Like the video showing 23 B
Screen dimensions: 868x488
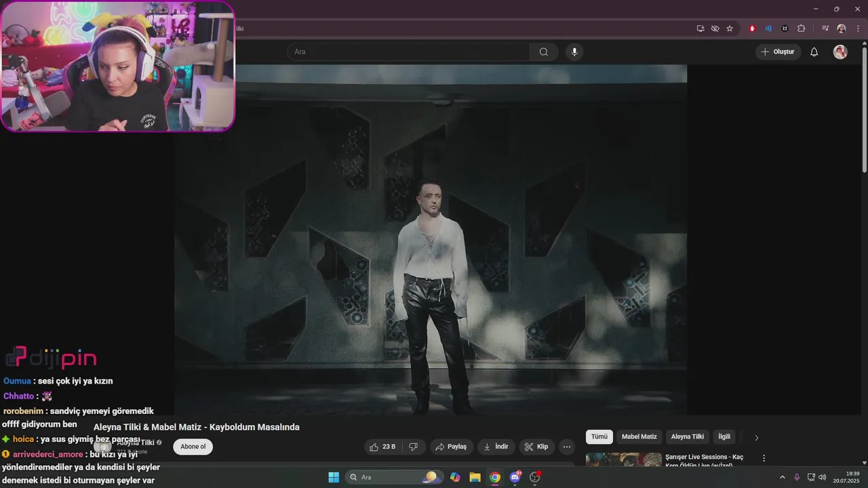click(x=382, y=447)
